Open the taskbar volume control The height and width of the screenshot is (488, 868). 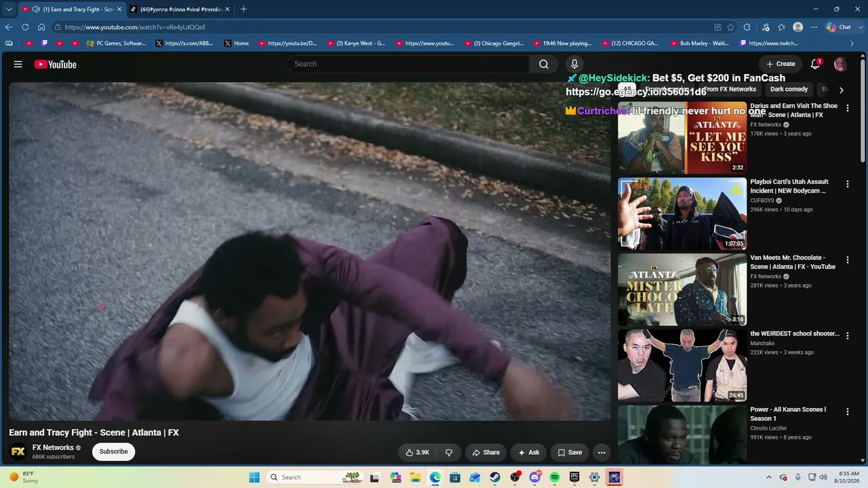[x=823, y=477]
